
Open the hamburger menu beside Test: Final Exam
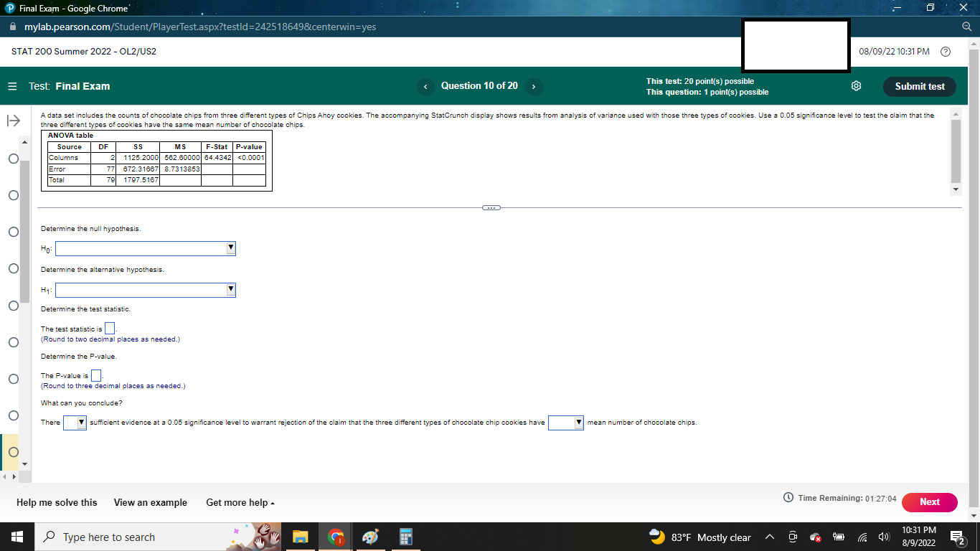click(x=12, y=85)
